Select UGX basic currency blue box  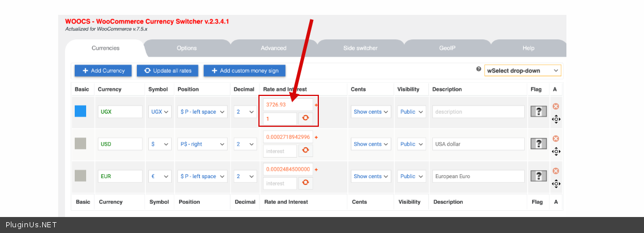(x=80, y=111)
